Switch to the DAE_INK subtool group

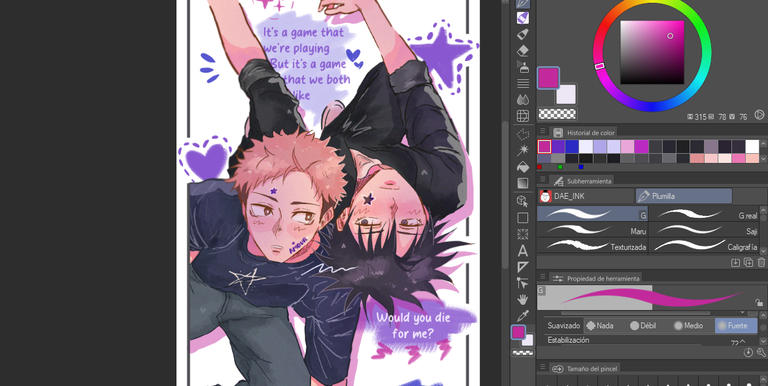point(586,196)
